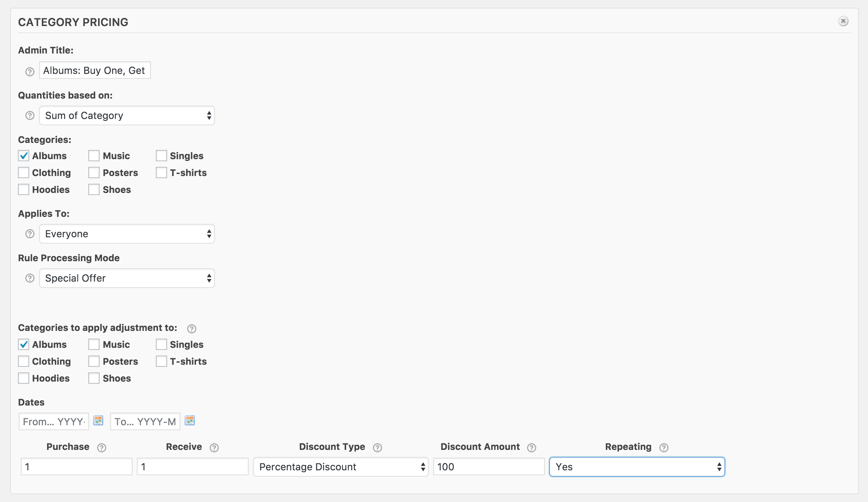Check Singles under categories to apply adjustment
This screenshot has height=502, width=868.
(x=161, y=344)
